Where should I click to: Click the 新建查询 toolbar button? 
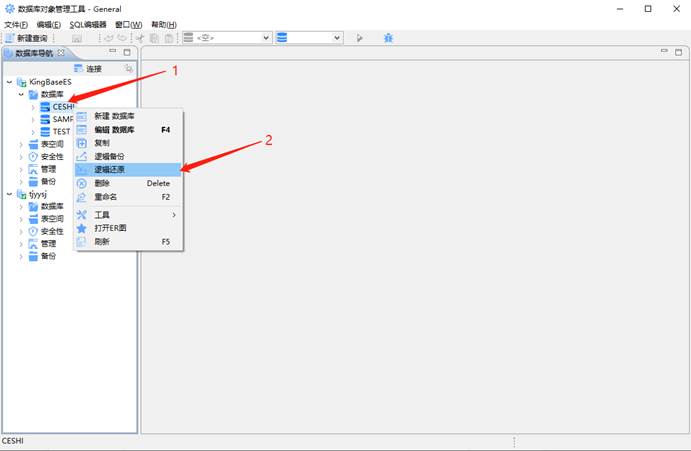click(x=26, y=38)
